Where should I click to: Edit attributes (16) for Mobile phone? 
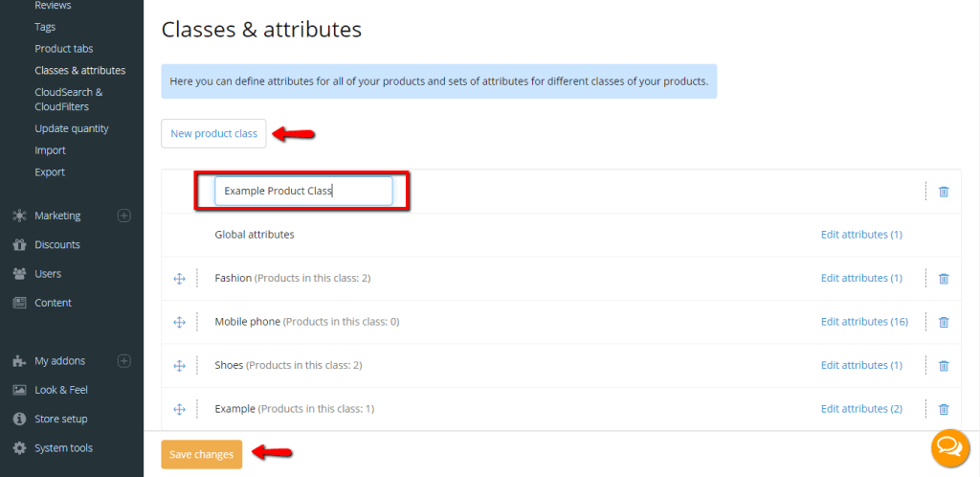coord(864,321)
